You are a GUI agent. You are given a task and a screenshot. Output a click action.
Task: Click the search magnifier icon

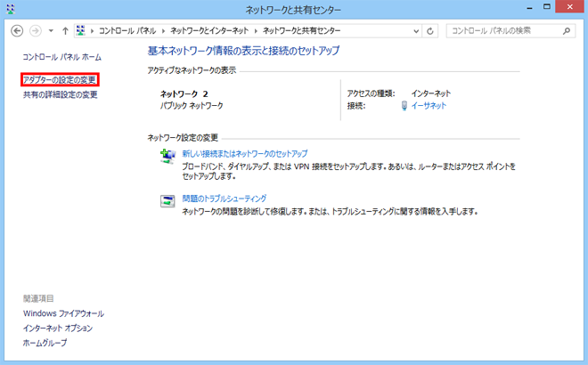pyautogui.click(x=567, y=31)
